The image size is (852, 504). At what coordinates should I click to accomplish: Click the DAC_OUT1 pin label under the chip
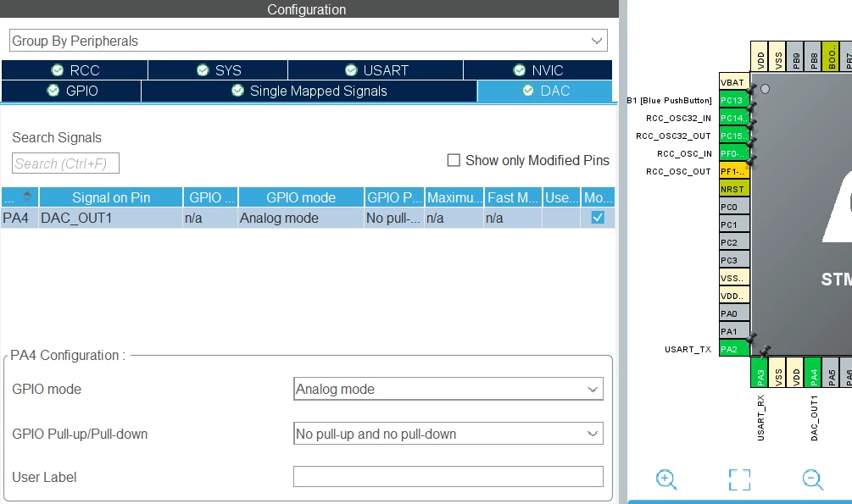[814, 418]
